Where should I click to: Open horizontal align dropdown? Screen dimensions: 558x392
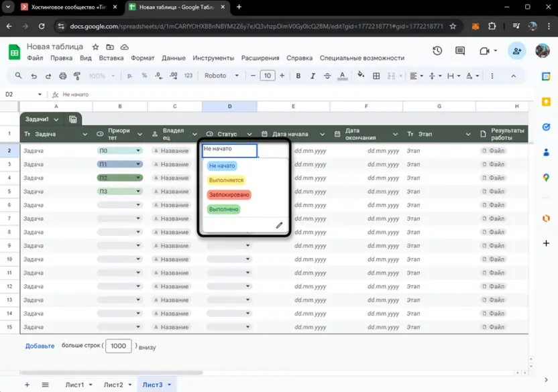416,76
